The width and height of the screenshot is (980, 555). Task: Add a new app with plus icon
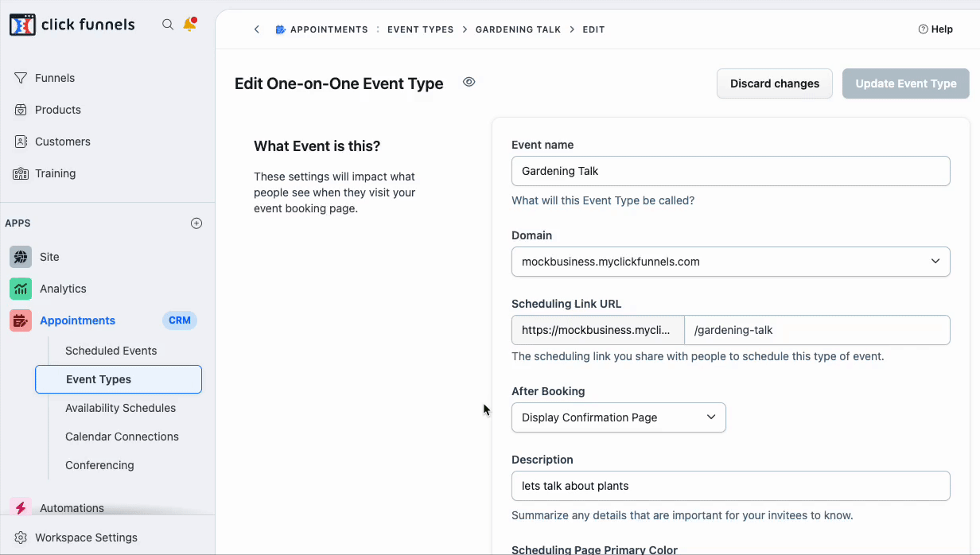point(196,223)
